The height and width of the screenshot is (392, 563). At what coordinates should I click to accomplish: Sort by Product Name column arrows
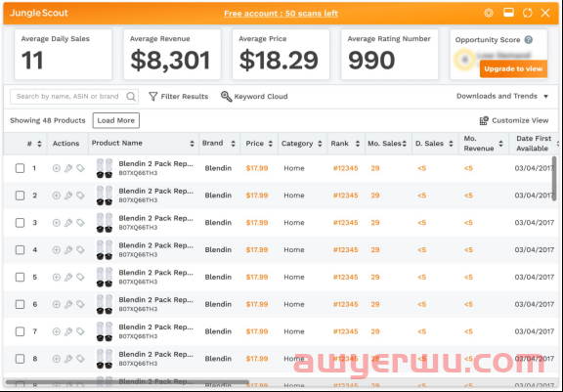pos(192,144)
